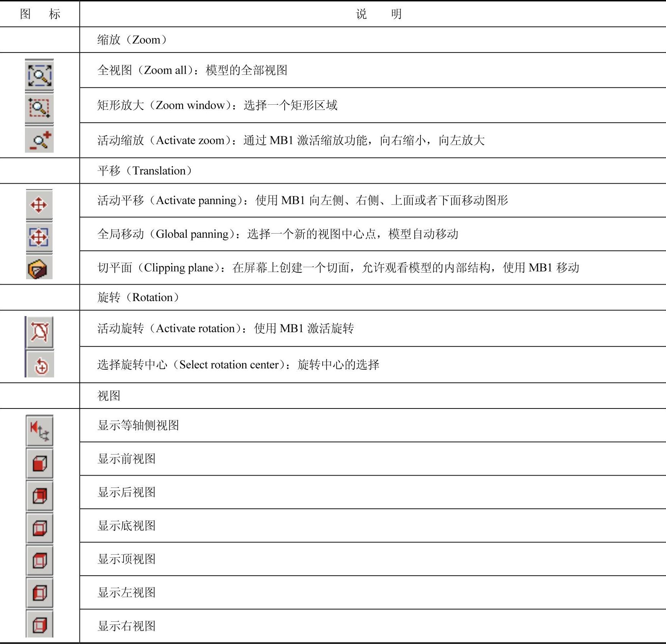Click the 视图 section heading
Viewport: 666px width, 644px height.
[x=109, y=395]
